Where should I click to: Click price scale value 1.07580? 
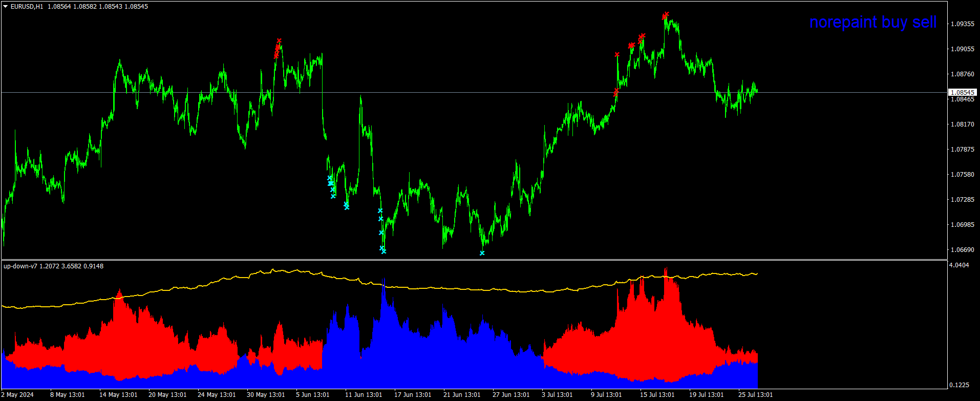[x=963, y=175]
